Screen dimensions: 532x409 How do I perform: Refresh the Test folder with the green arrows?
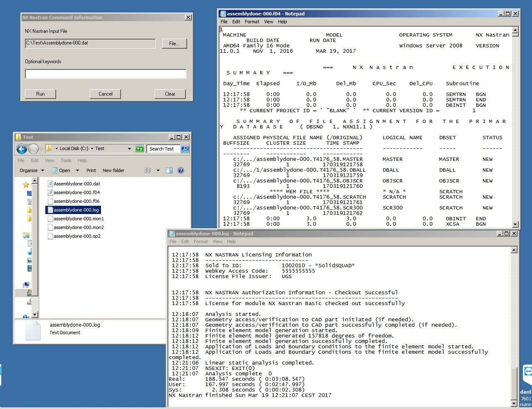coord(140,149)
